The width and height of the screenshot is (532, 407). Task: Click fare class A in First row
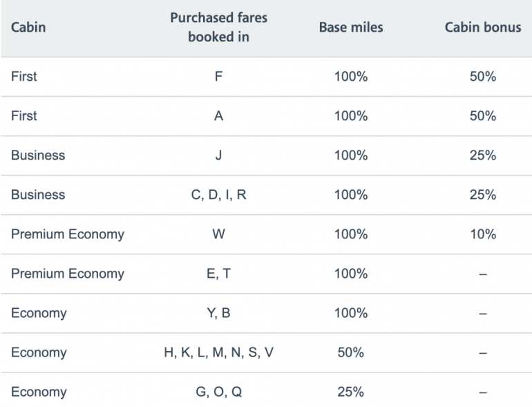click(218, 116)
